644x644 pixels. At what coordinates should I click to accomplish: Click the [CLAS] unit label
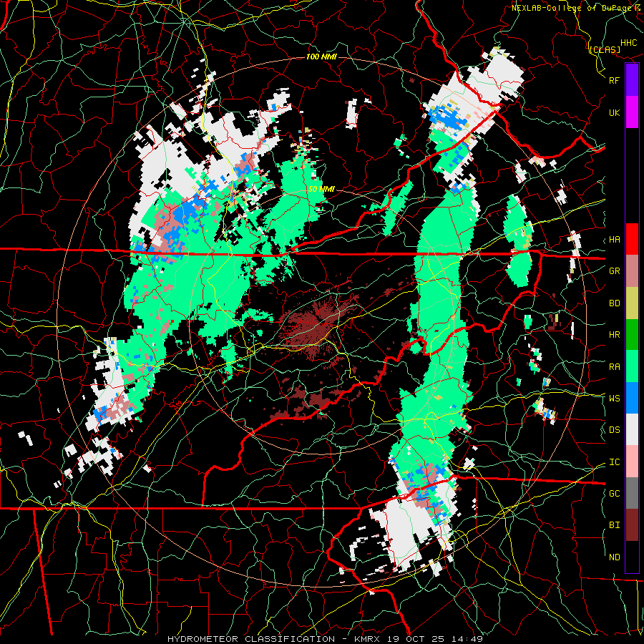point(605,49)
